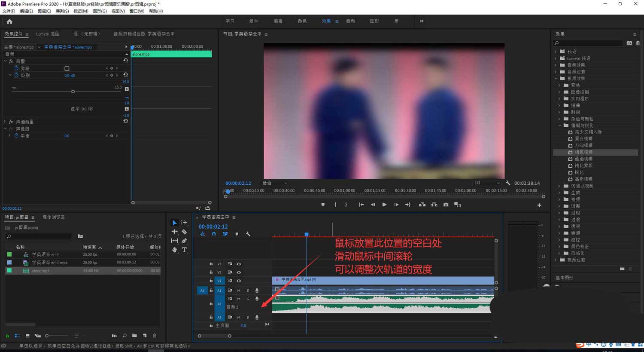The image size is (644, 352).
Task: Hide track V1 with the eye toggle
Action: (239, 281)
